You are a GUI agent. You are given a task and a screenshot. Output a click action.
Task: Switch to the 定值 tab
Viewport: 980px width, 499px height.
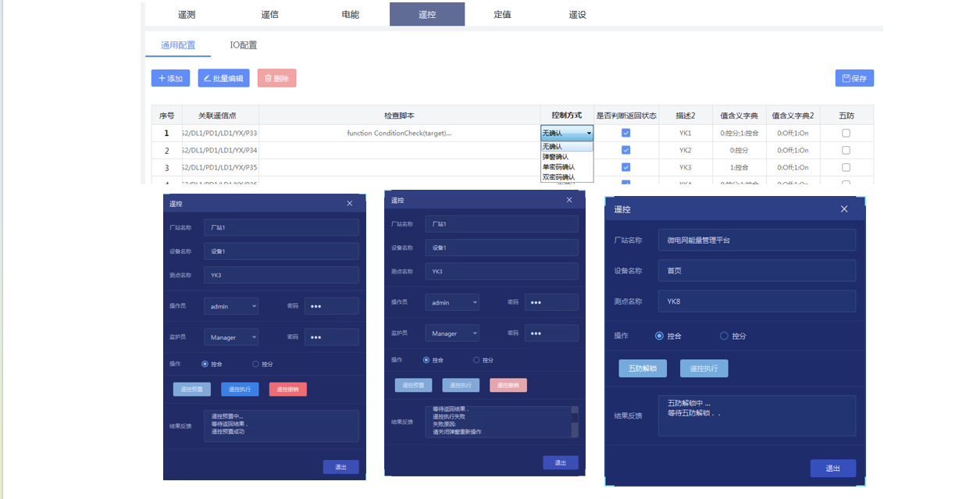click(502, 14)
